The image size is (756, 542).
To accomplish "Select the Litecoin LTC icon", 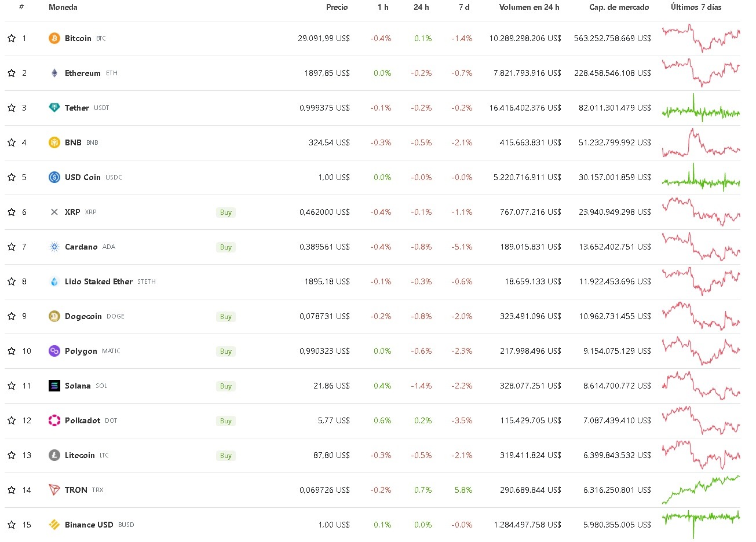I will click(54, 455).
